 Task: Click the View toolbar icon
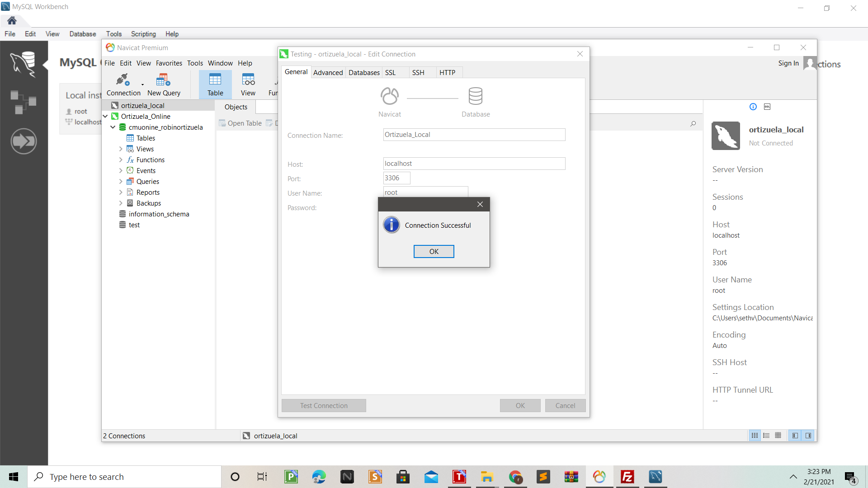click(248, 84)
